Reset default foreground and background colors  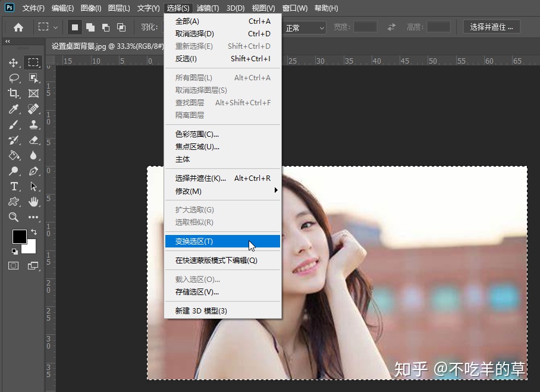coord(14,251)
